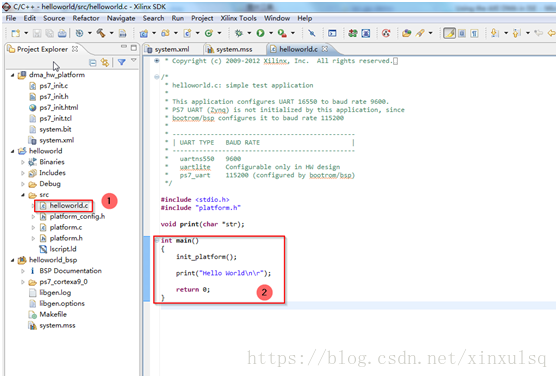Expand the Debug folder
The image size is (558, 378).
[23, 184]
